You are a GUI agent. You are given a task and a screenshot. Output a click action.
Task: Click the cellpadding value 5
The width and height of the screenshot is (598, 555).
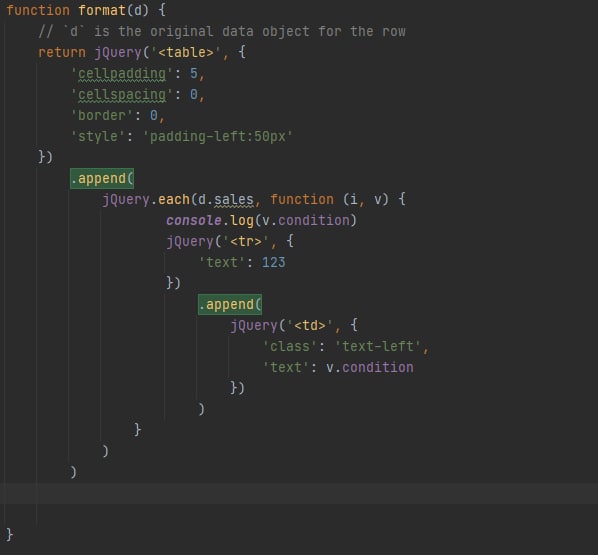pos(194,73)
